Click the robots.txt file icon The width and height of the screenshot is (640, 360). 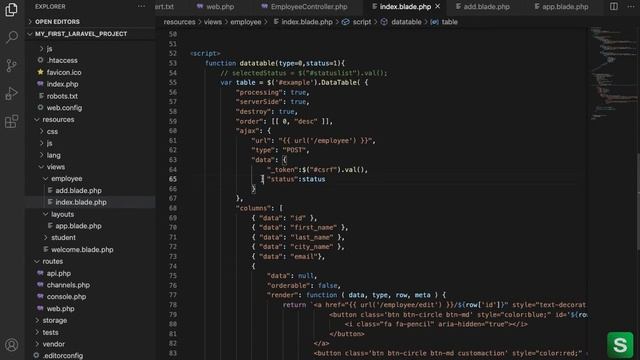[x=41, y=96]
